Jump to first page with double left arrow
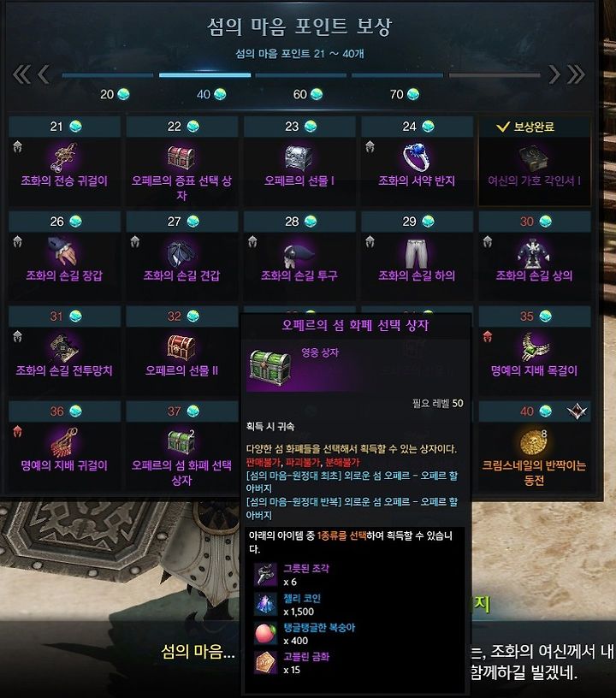616x698 pixels. [x=21, y=74]
